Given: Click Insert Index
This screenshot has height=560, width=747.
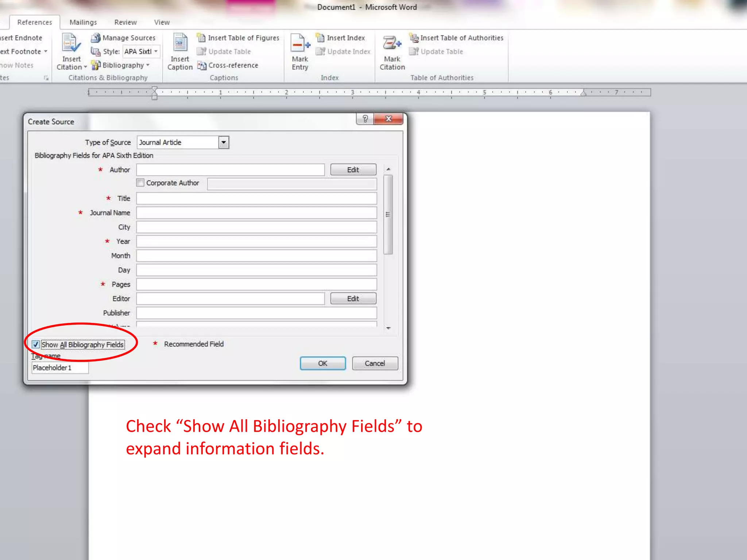Looking at the screenshot, I should (x=340, y=38).
